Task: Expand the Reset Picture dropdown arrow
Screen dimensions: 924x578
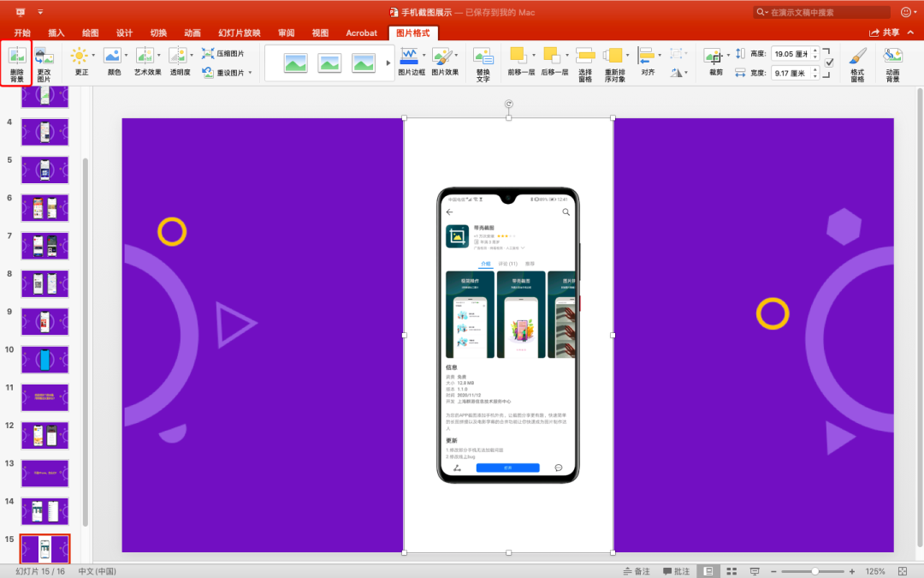Action: 251,73
